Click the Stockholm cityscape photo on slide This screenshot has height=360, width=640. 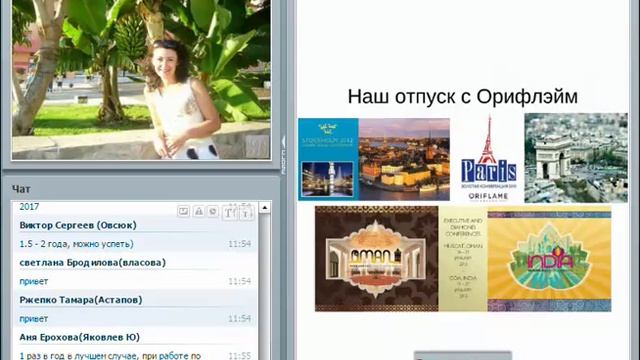[404, 159]
